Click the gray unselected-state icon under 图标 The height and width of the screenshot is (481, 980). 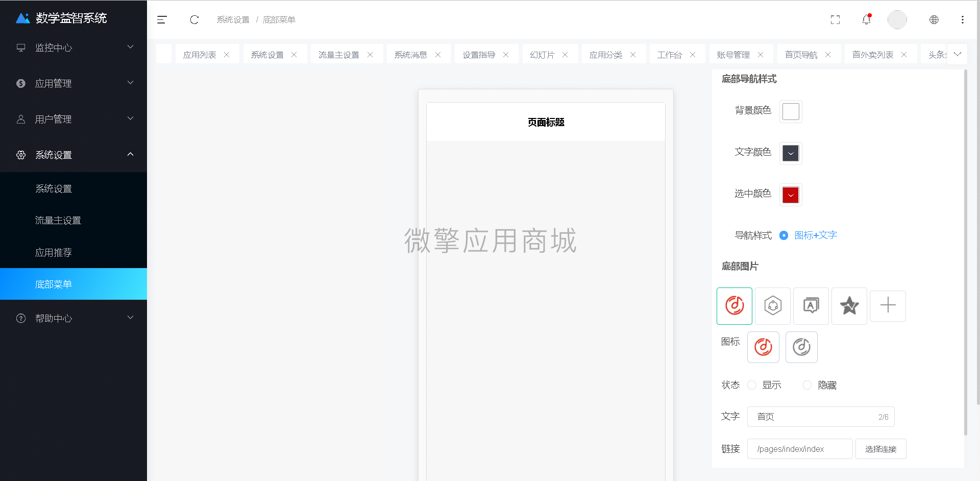[x=801, y=347]
